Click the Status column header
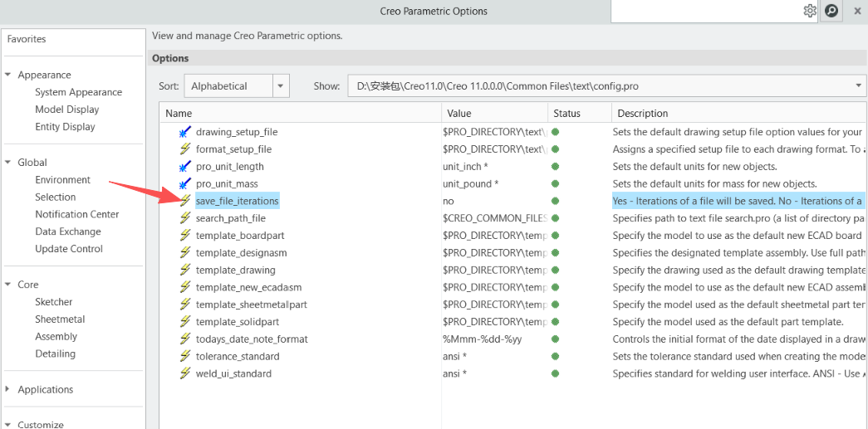Screen dimensions: 868x429 tap(580, 114)
